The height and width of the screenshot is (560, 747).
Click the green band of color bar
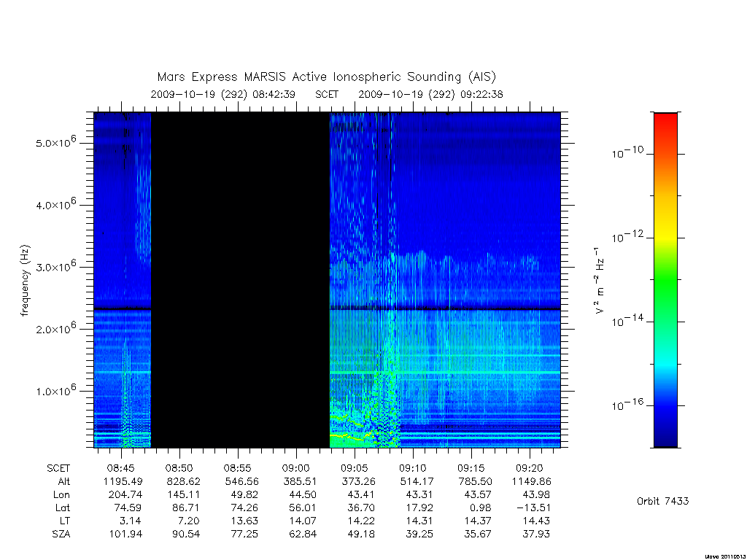coord(665,280)
